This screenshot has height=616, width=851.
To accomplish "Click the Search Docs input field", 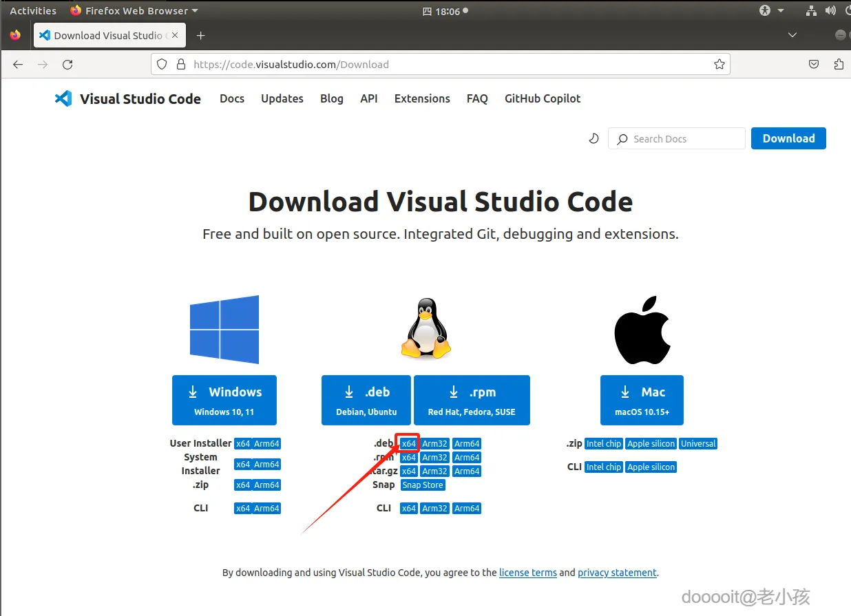I will point(676,138).
